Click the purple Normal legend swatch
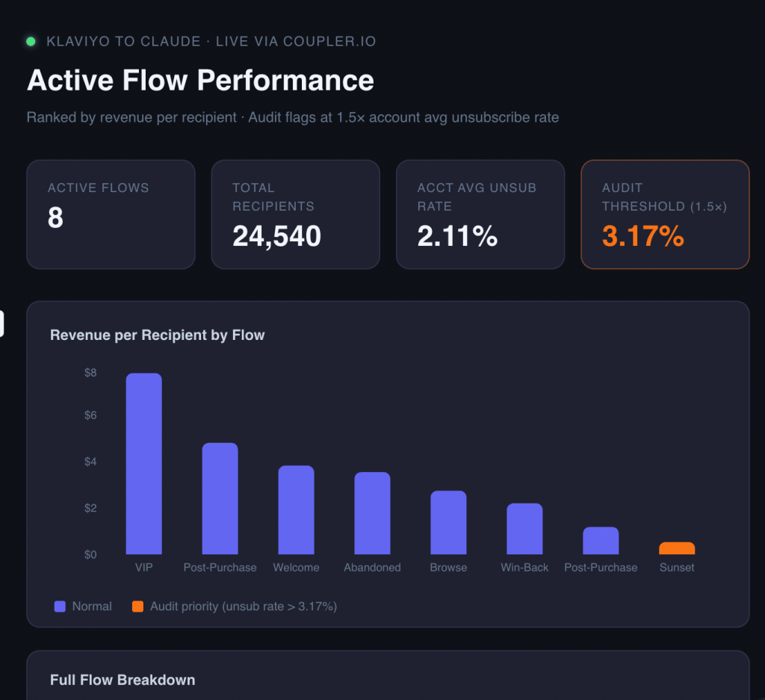 pyautogui.click(x=60, y=607)
